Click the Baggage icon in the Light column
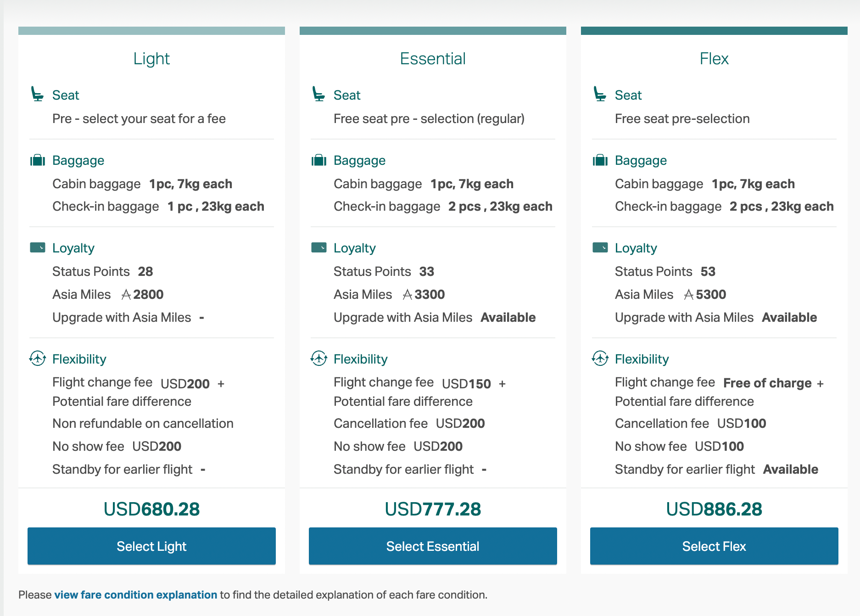 [x=38, y=160]
